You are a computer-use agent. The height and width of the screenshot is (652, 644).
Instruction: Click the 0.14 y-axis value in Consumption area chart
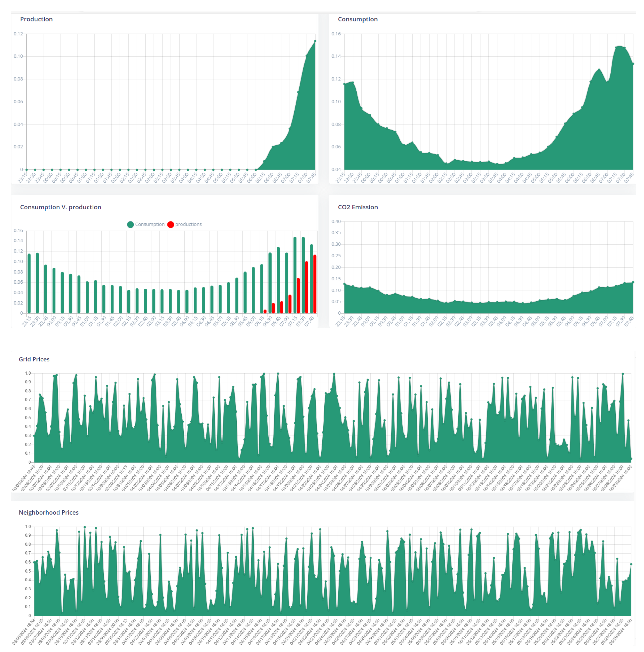point(336,56)
